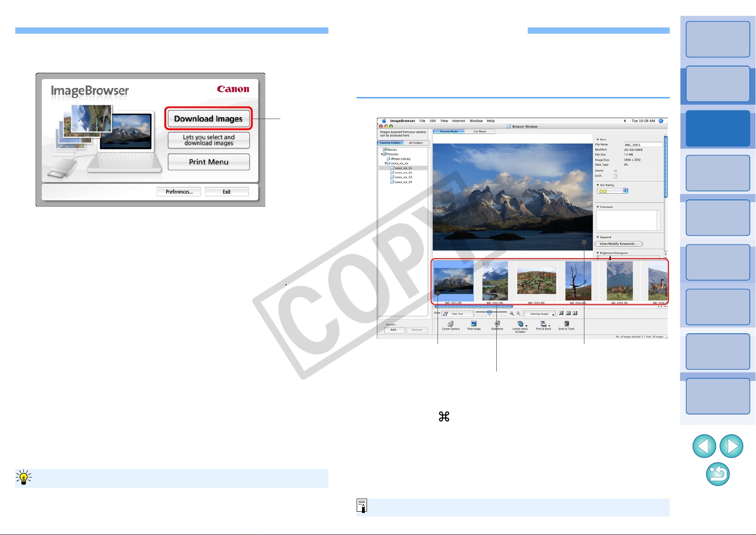The width and height of the screenshot is (756, 535).
Task: Toggle the Lock checkbox in Basic info
Action: pos(615,176)
